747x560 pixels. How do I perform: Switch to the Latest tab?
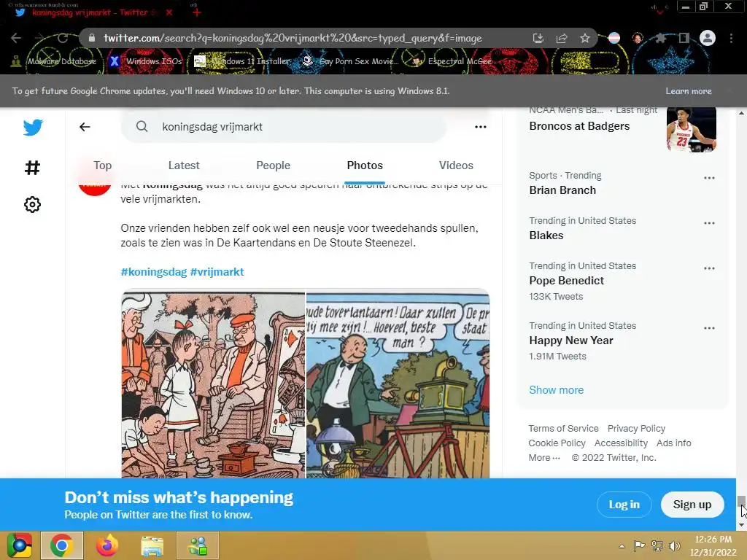click(183, 166)
